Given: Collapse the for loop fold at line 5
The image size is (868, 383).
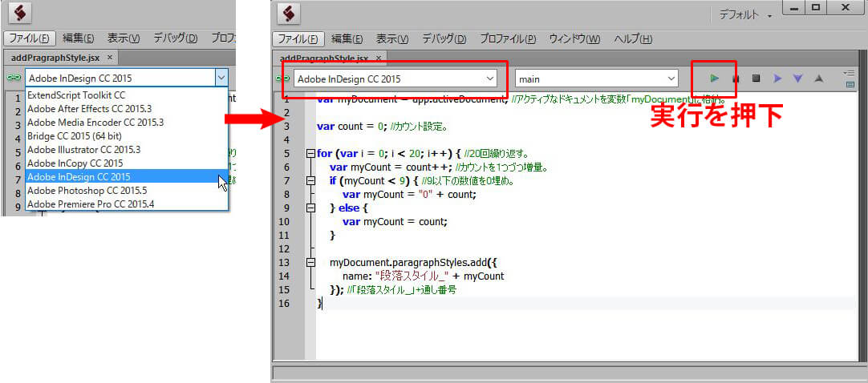Looking at the screenshot, I should pyautogui.click(x=310, y=154).
